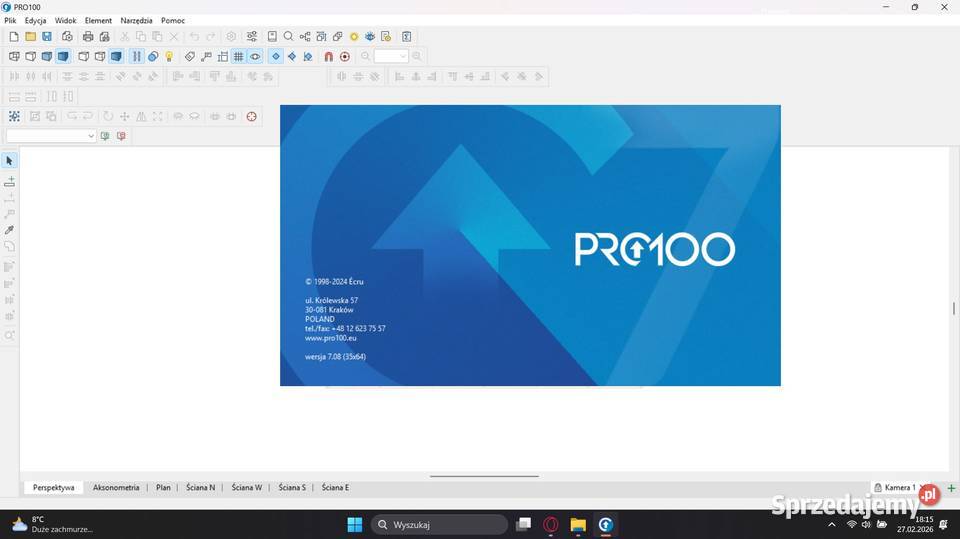Open the Element menu

pos(98,20)
